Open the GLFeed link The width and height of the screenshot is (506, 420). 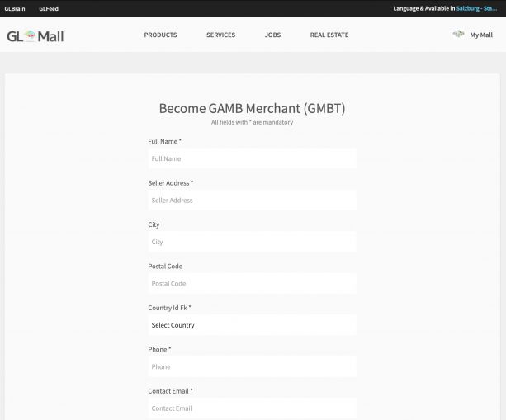(49, 9)
